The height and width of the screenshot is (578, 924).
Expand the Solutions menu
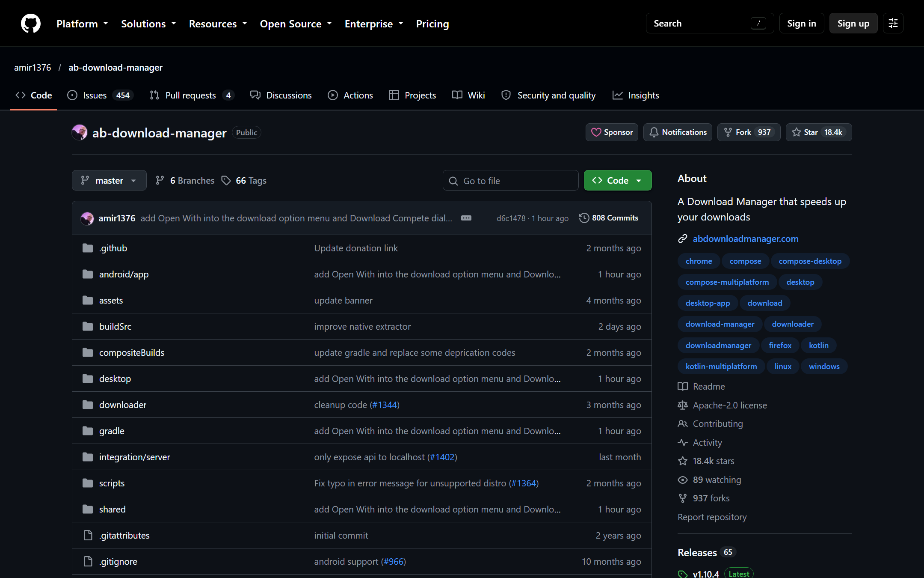[148, 24]
